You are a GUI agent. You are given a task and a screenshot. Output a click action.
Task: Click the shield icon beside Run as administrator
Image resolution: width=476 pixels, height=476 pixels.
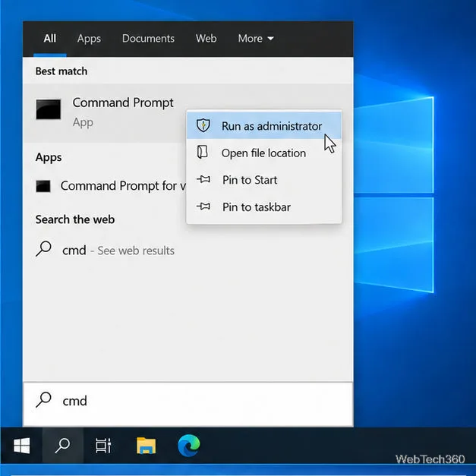[203, 125]
